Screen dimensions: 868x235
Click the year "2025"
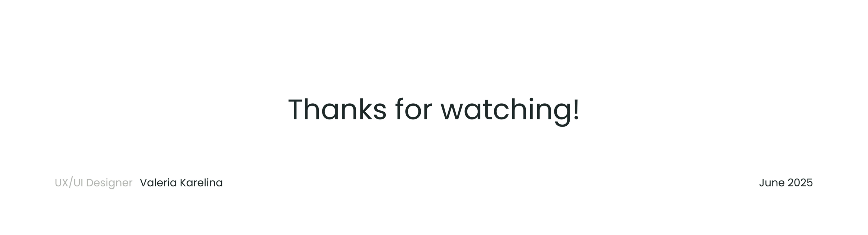(x=800, y=183)
